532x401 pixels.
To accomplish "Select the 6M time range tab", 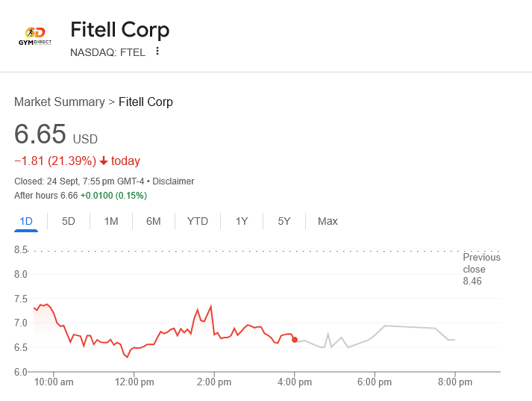I will [154, 221].
